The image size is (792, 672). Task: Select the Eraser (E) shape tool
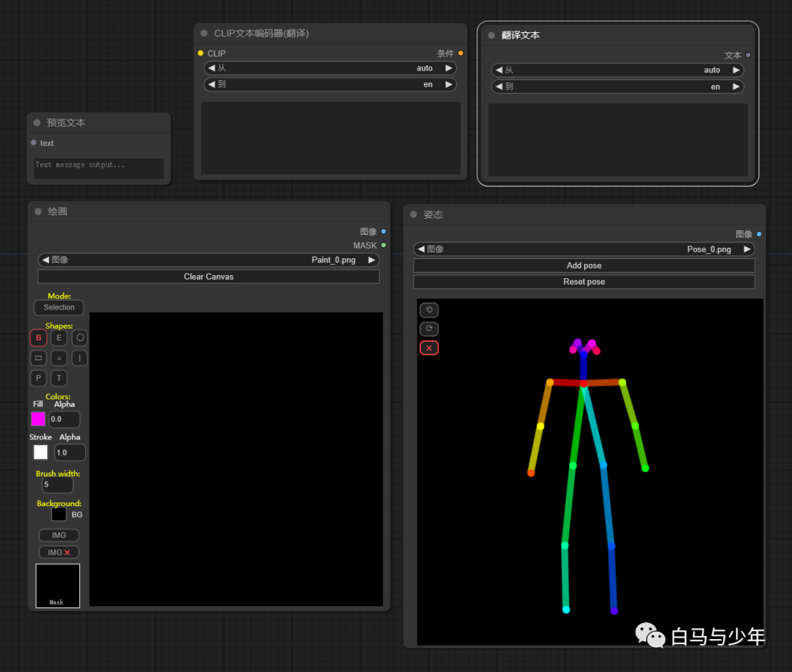(x=59, y=338)
